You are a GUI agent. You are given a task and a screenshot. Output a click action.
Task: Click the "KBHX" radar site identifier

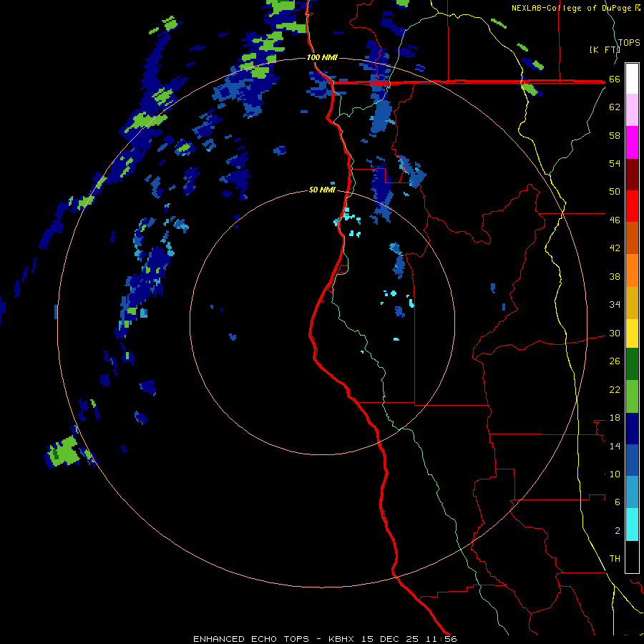343,639
